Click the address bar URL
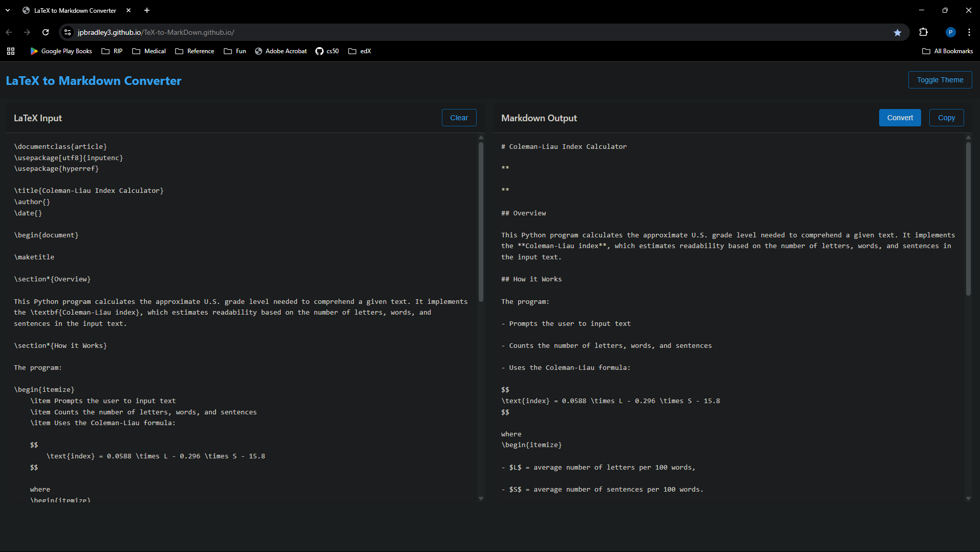 (156, 32)
